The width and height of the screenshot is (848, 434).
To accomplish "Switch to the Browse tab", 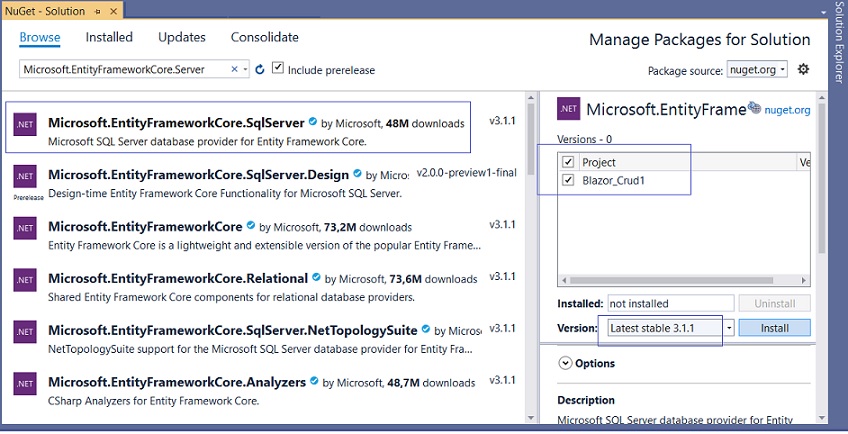I will click(40, 37).
